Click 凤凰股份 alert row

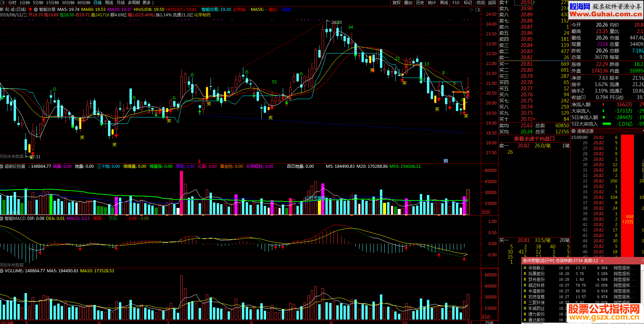coord(581,274)
